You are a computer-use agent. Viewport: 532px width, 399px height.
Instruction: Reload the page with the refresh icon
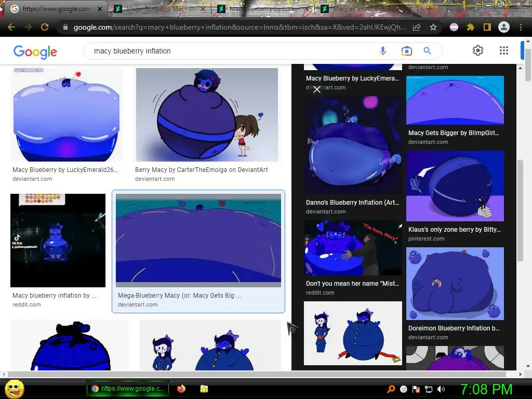click(45, 27)
